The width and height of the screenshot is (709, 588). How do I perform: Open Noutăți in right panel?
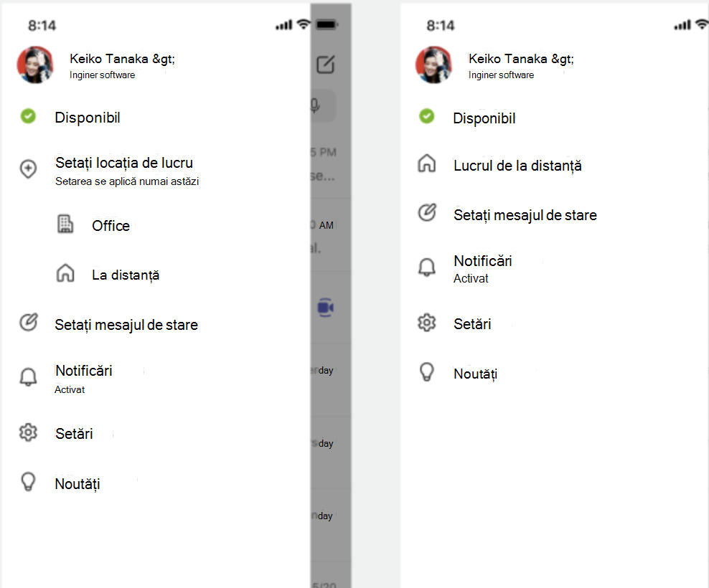(475, 374)
